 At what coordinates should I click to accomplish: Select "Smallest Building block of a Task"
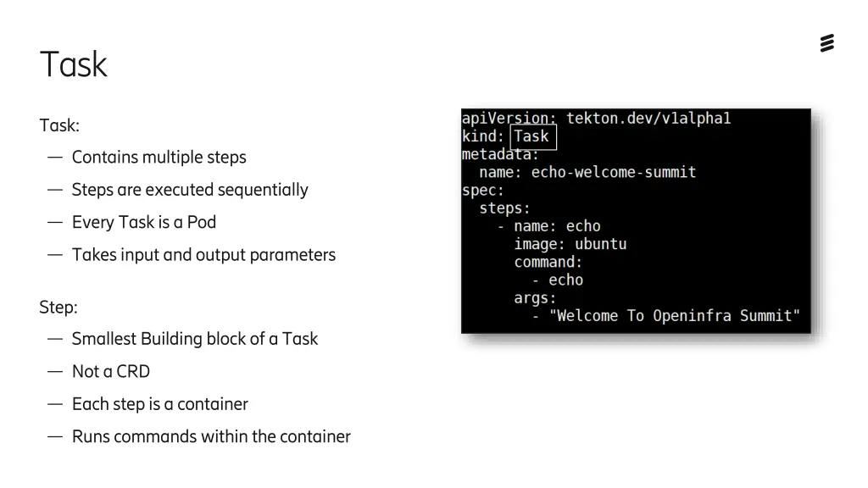(x=195, y=339)
